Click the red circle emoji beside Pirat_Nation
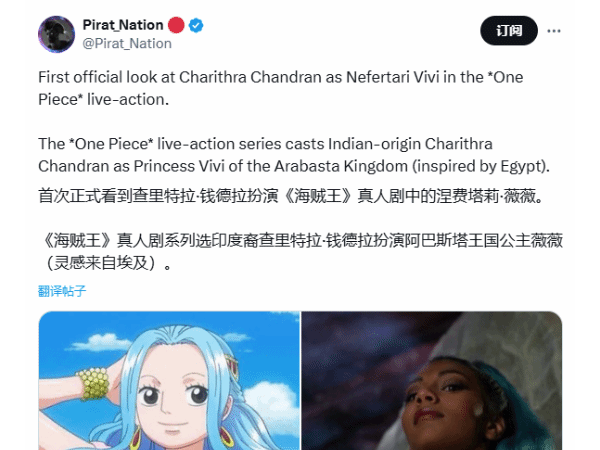This screenshot has width=600, height=450. pyautogui.click(x=176, y=25)
